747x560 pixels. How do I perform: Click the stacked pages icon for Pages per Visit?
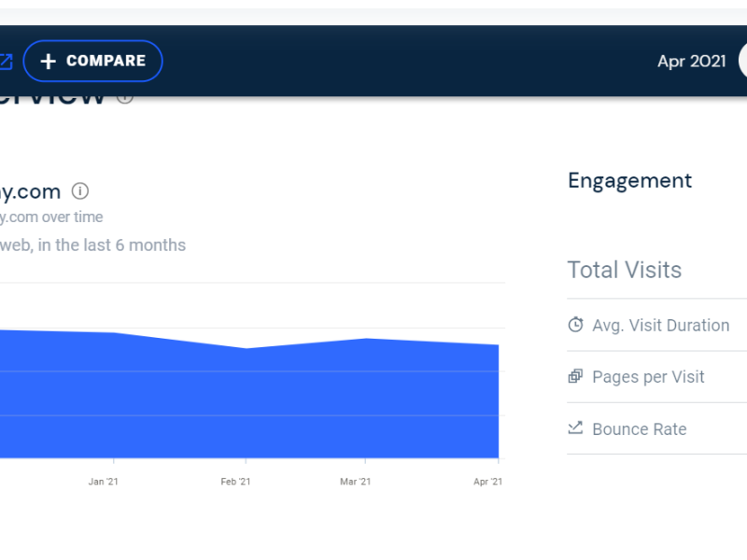coord(575,377)
